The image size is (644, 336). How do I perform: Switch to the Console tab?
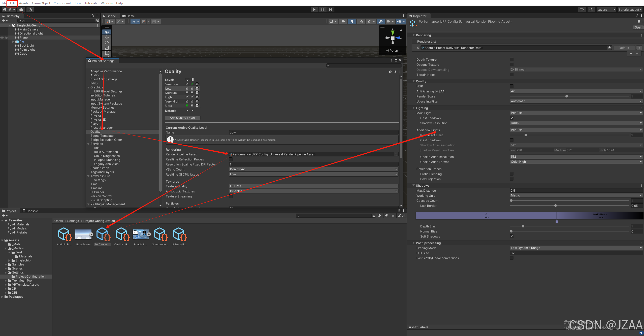point(30,211)
